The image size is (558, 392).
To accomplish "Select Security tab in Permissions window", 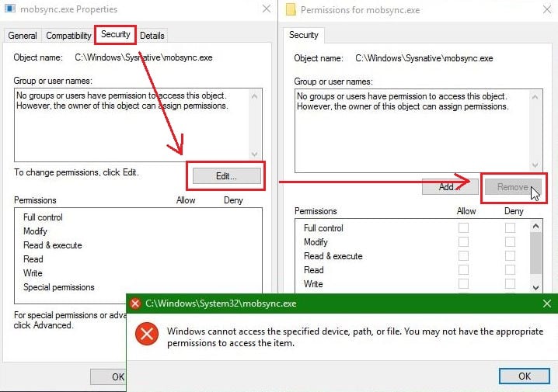I will [304, 35].
